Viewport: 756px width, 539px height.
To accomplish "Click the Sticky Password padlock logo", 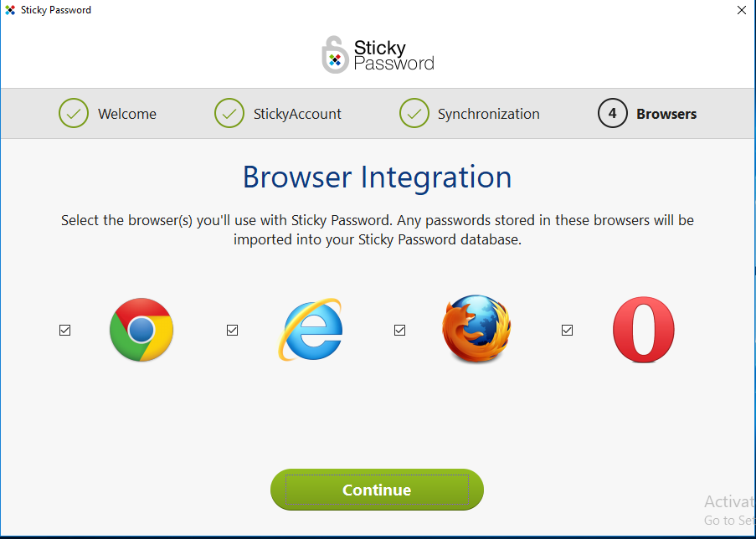I will click(x=335, y=54).
